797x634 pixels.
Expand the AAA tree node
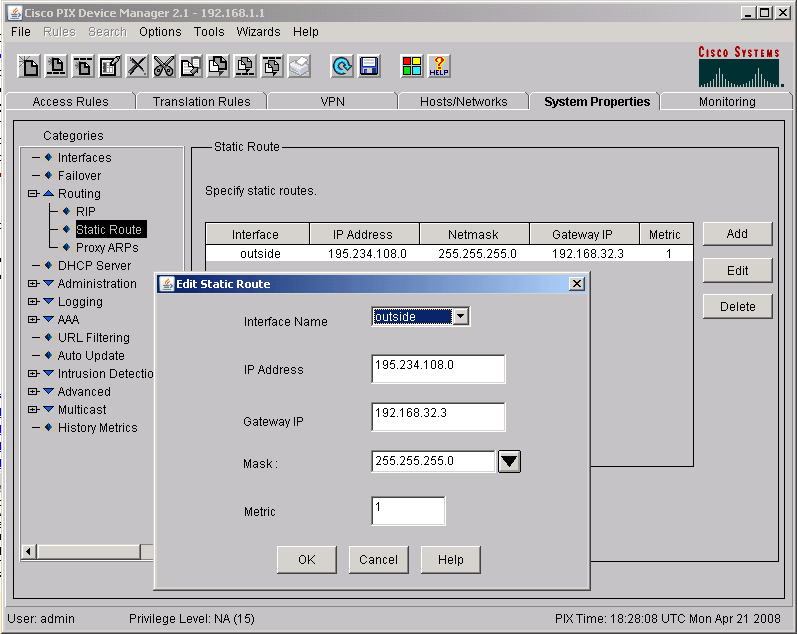coord(33,319)
